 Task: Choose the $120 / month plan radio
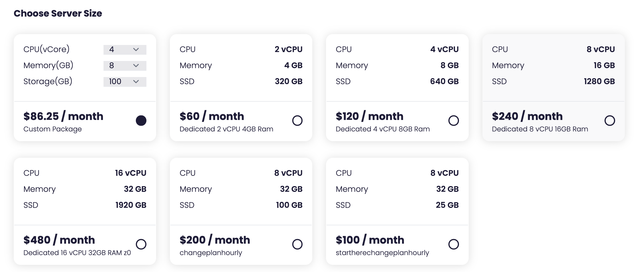pyautogui.click(x=454, y=121)
